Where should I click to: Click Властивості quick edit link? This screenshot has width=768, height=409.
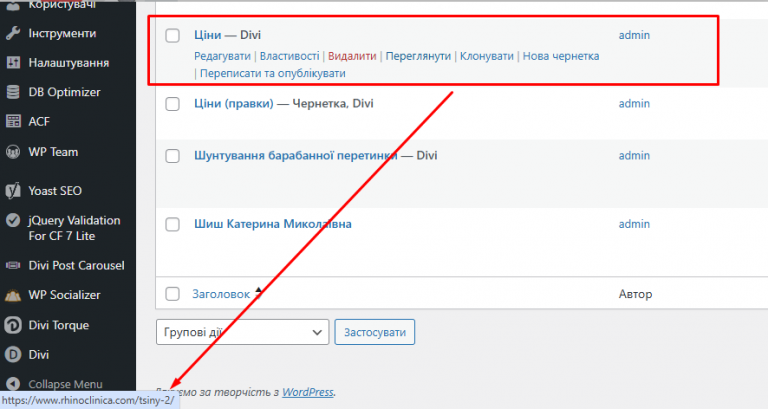[x=289, y=56]
